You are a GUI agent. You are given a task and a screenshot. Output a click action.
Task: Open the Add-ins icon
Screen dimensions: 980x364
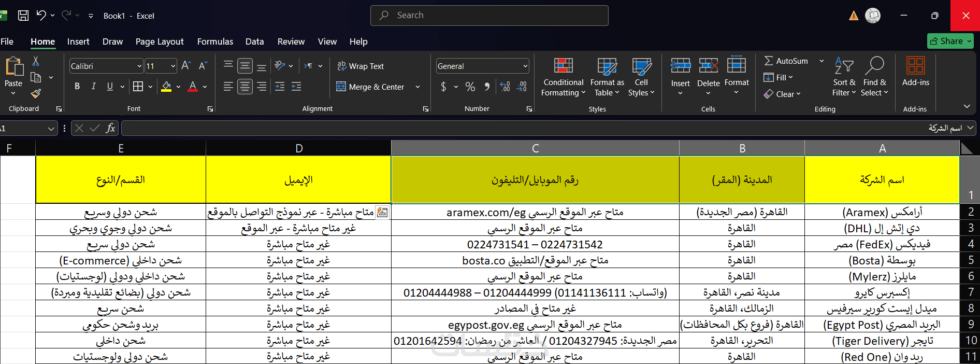coord(916,66)
